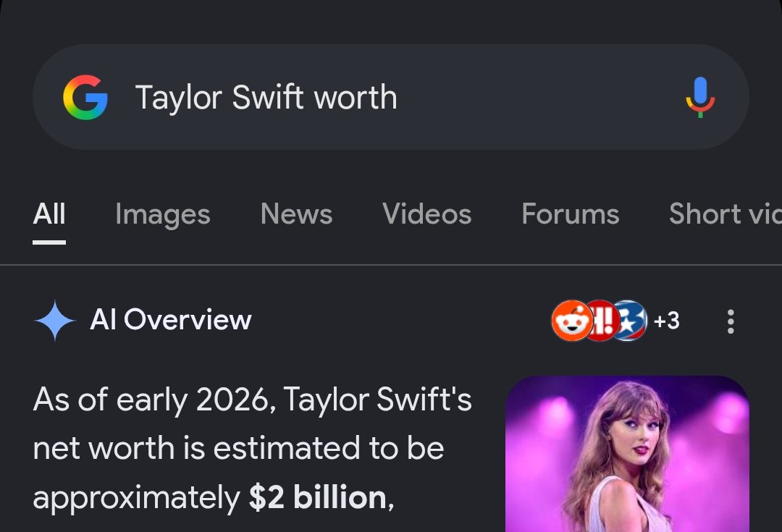Switch to the Short videos tab

[x=725, y=214]
